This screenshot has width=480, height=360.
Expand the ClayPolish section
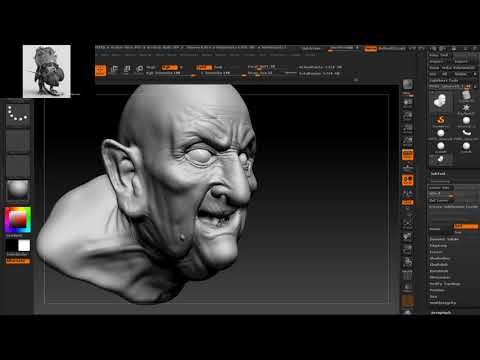tap(439, 264)
